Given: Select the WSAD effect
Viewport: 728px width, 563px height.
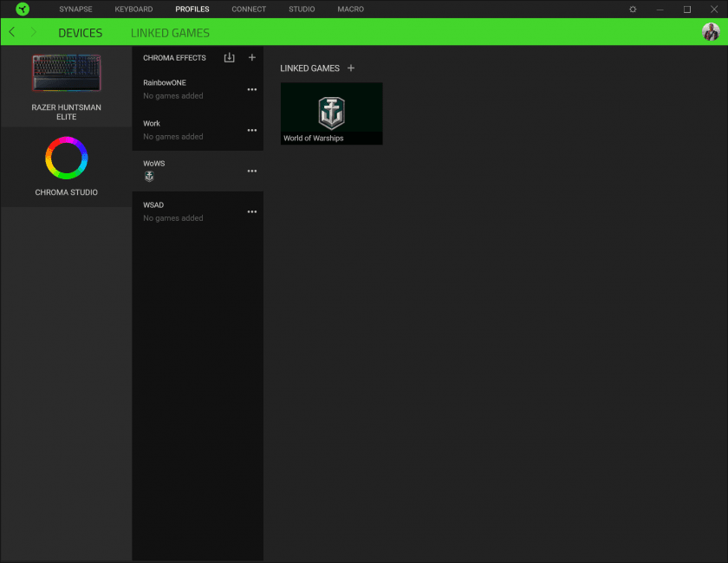Looking at the screenshot, I should [198, 211].
